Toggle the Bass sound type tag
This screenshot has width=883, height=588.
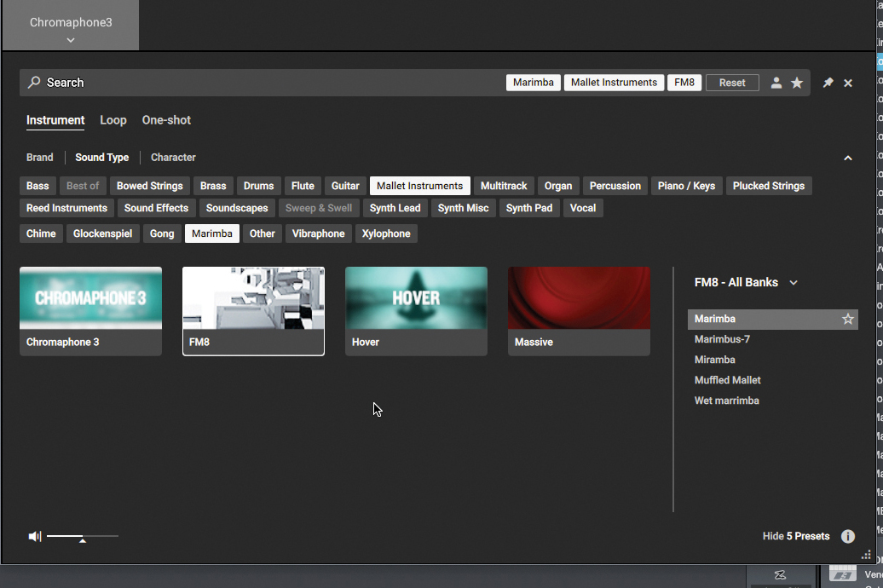[38, 186]
